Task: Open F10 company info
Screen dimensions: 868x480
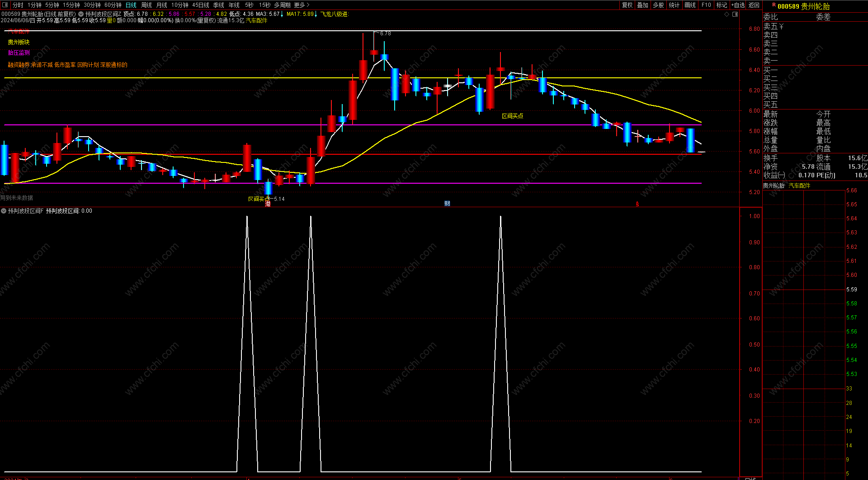Action: pyautogui.click(x=706, y=5)
